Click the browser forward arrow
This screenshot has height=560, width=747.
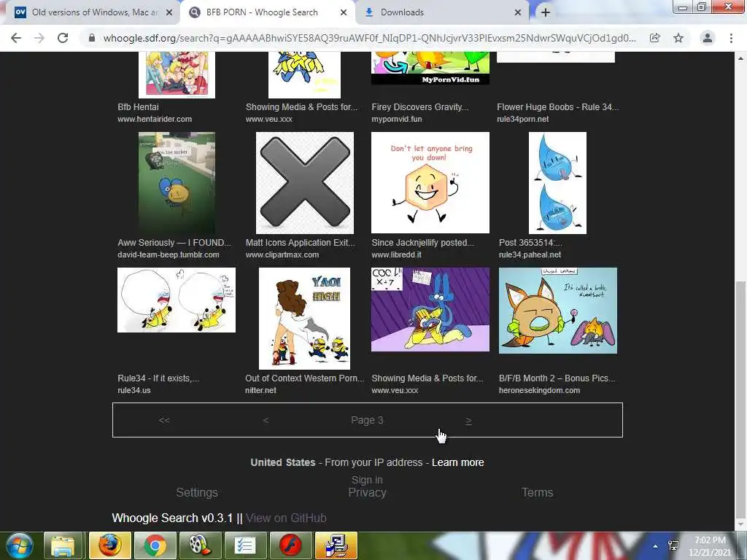[x=39, y=38]
